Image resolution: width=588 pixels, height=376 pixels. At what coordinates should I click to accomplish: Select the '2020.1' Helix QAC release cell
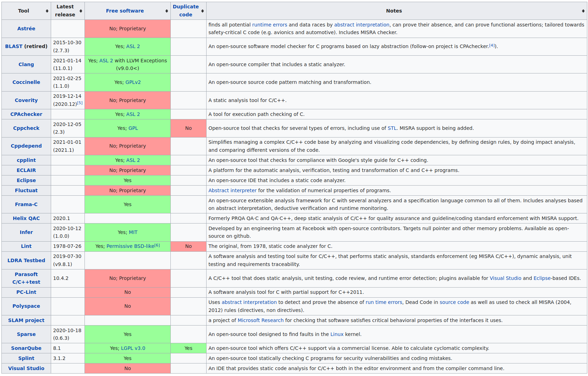(67, 218)
